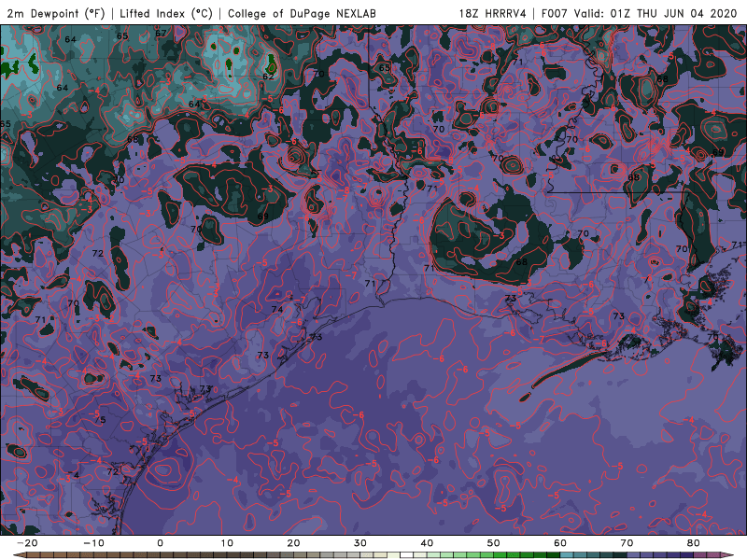
Task: Click the "2m Dewpoint (°F)" title text
Action: click(55, 13)
